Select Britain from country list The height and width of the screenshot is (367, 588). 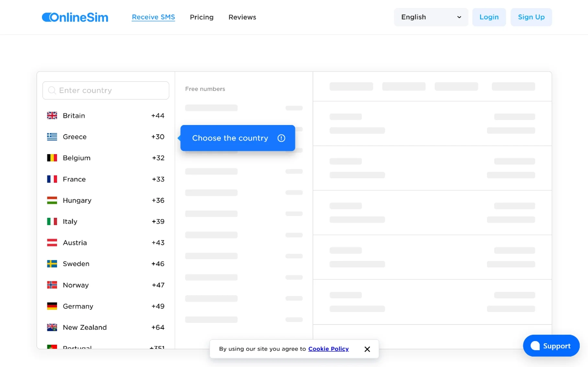(106, 116)
